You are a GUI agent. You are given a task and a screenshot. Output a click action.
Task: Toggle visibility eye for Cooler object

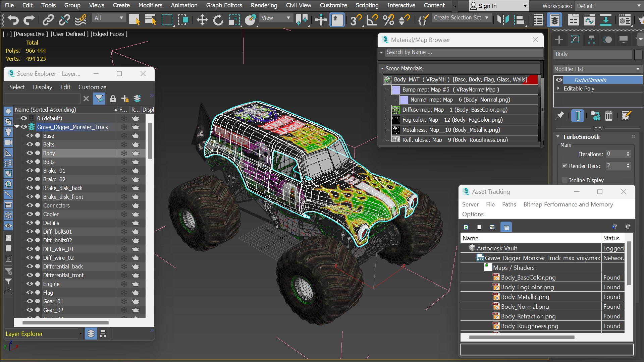pyautogui.click(x=30, y=214)
